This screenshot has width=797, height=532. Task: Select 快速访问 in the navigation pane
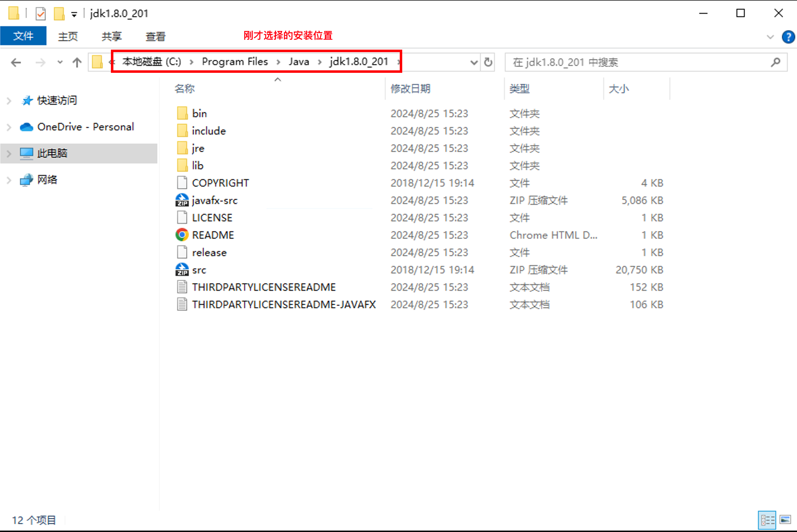click(57, 101)
